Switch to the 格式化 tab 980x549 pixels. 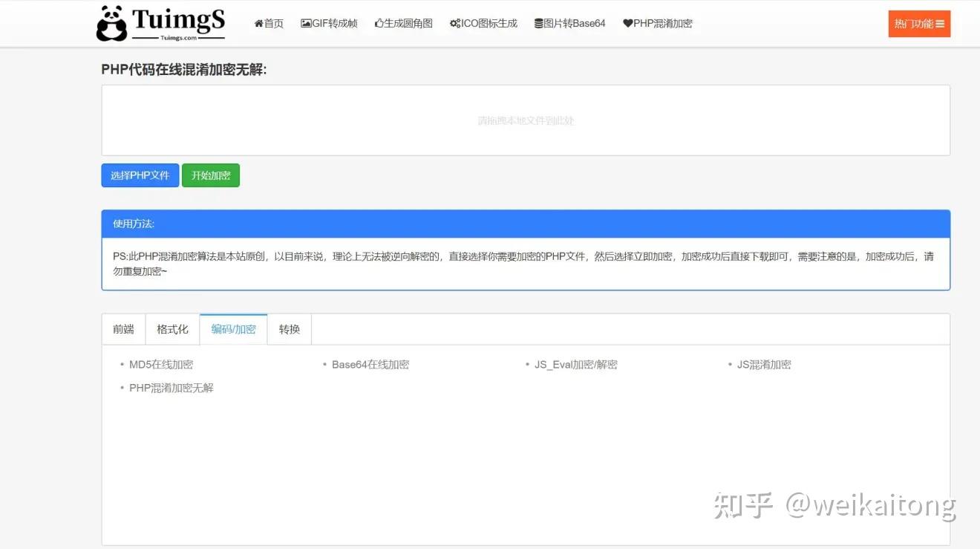(171, 328)
